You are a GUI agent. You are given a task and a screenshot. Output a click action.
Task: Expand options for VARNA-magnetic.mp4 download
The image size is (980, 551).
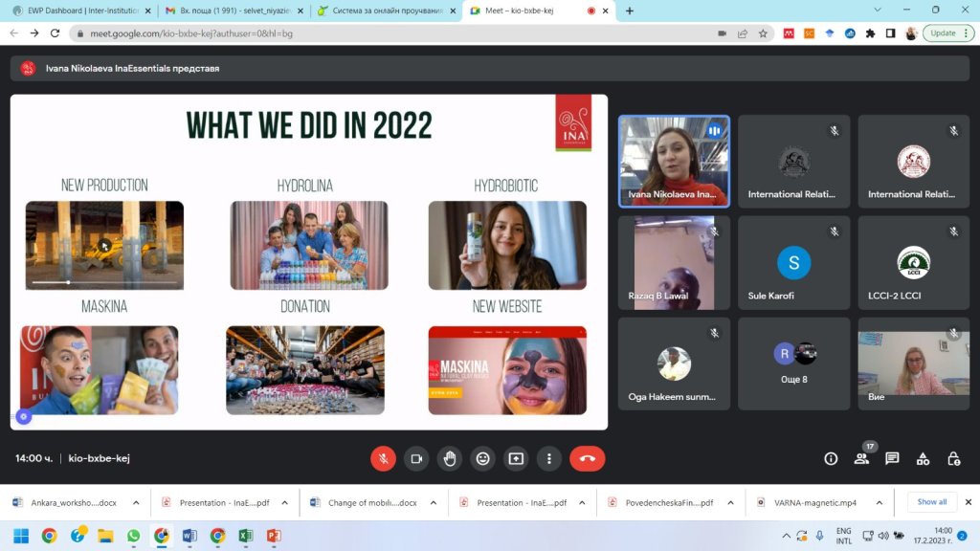[x=879, y=502]
